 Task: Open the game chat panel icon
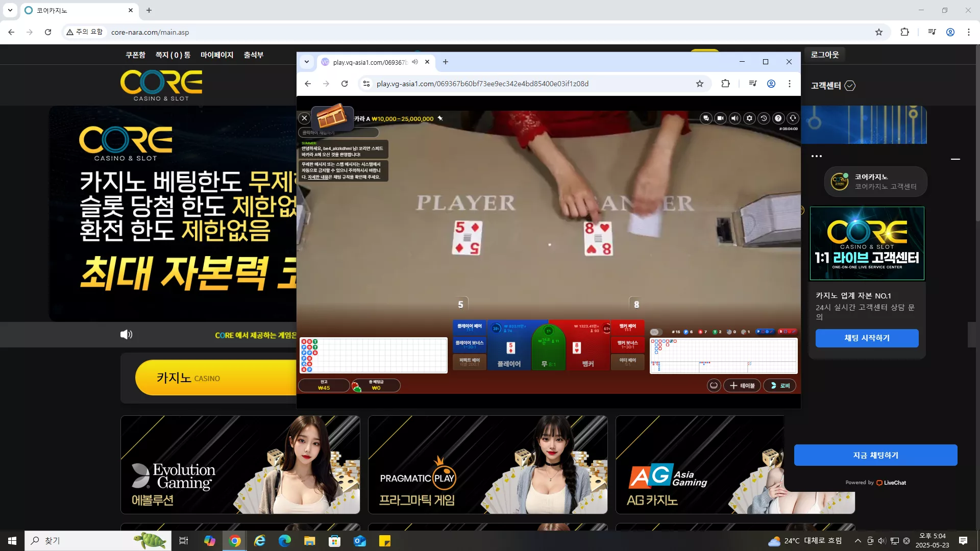[706, 118]
